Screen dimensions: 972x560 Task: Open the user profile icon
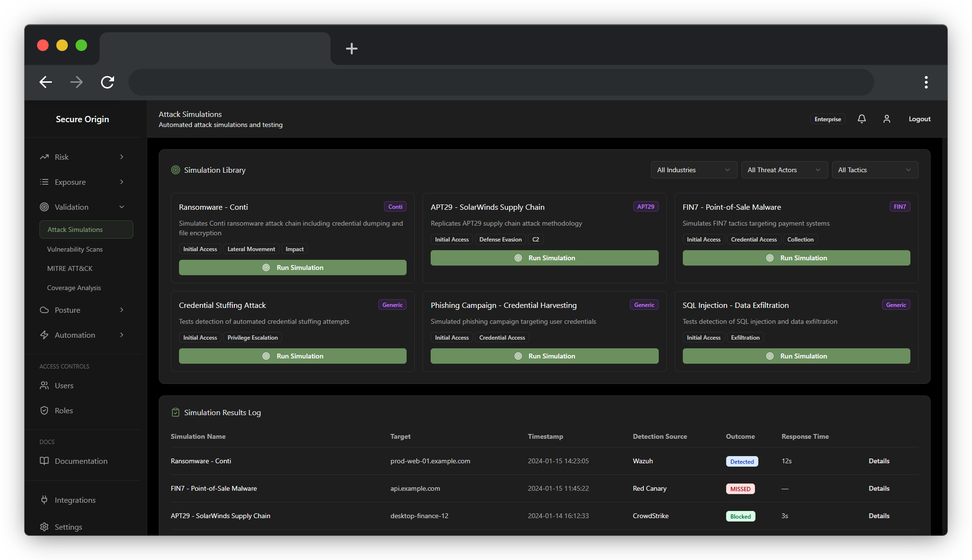click(x=886, y=119)
